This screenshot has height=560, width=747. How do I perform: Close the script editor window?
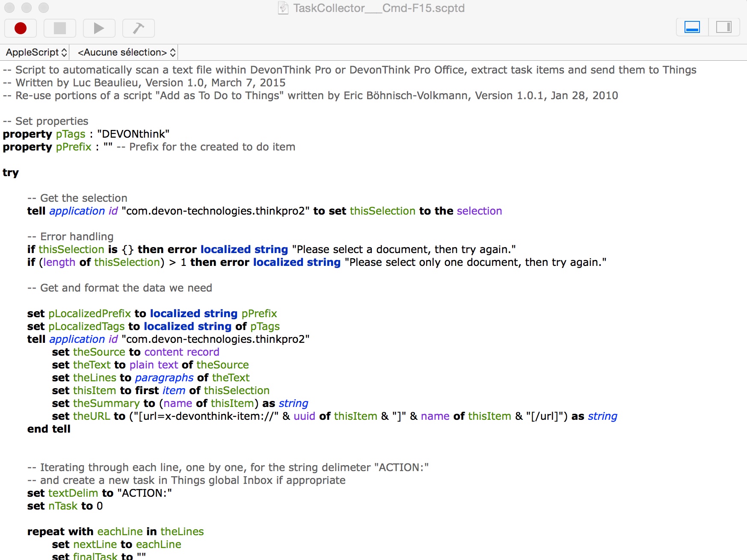9,8
